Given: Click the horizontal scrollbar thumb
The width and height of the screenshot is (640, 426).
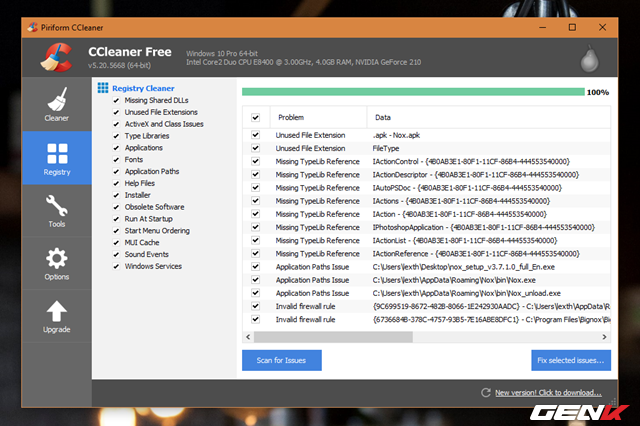Looking at the screenshot, I should coord(333,337).
